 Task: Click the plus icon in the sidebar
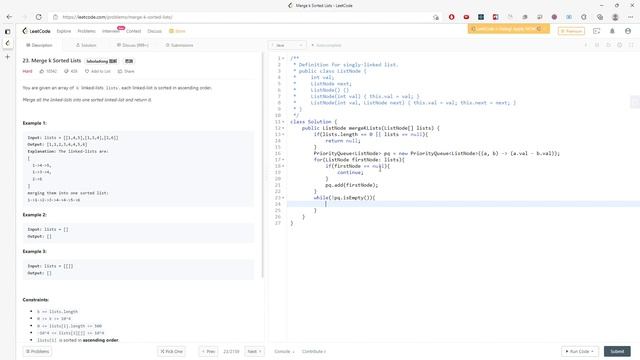coord(7,57)
